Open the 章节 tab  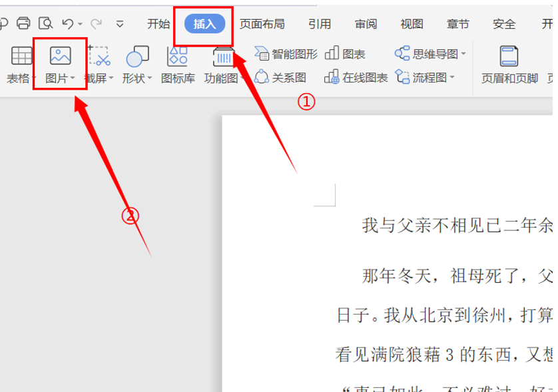[457, 24]
